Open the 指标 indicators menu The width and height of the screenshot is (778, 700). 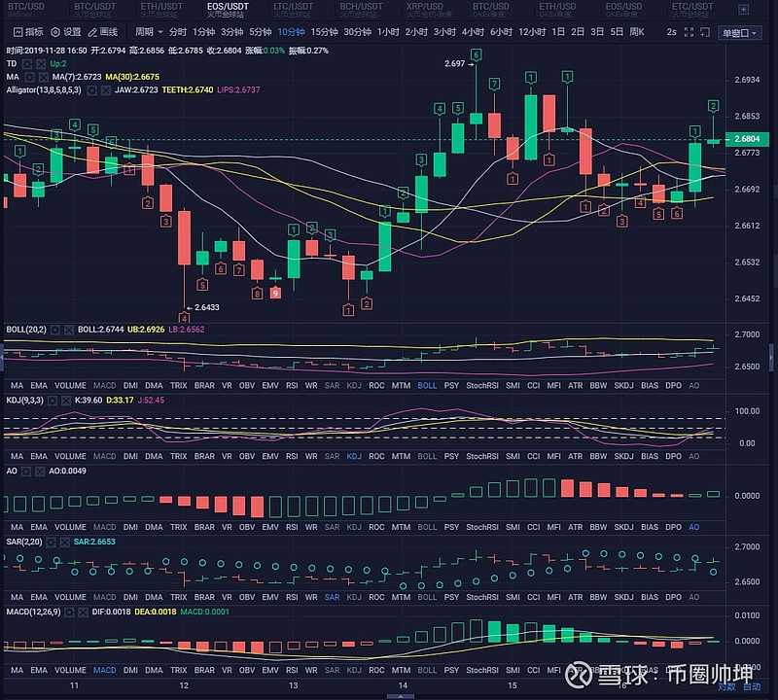pyautogui.click(x=28, y=32)
